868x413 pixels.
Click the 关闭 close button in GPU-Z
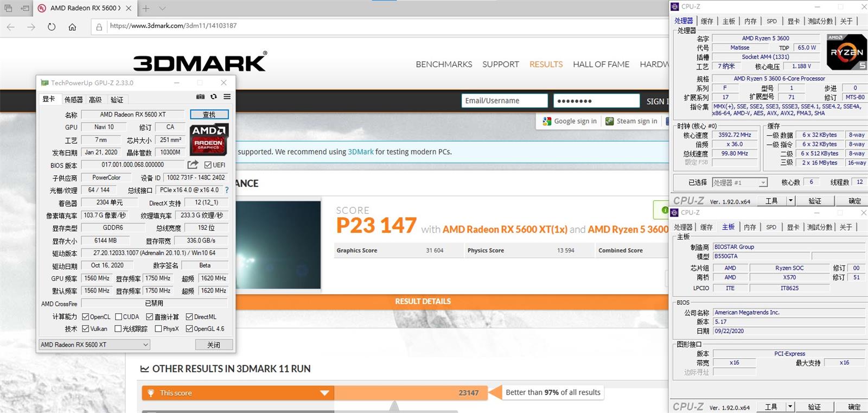pyautogui.click(x=214, y=345)
